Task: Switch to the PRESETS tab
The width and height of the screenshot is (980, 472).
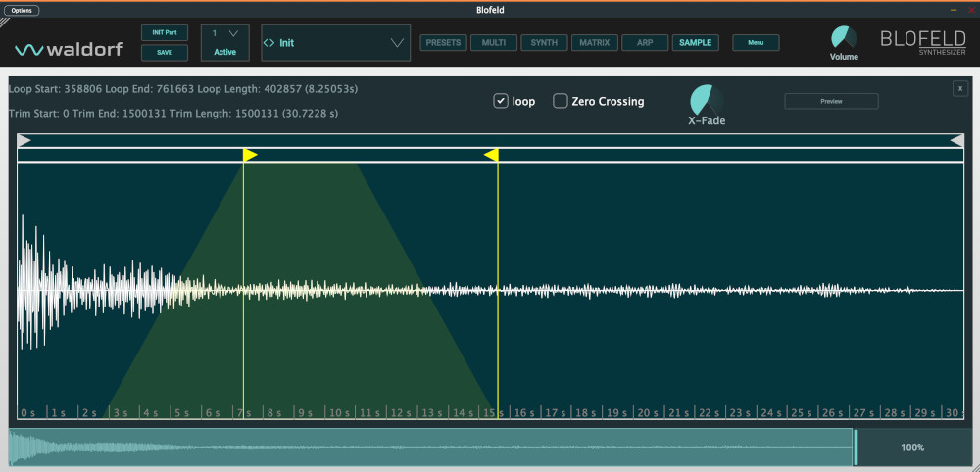Action: 444,43
